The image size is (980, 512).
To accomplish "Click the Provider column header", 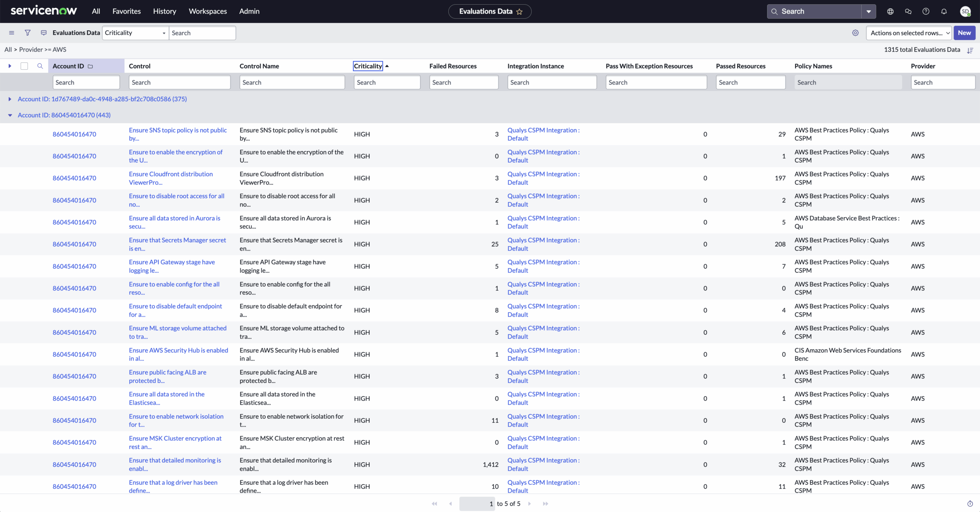I will 923,66.
